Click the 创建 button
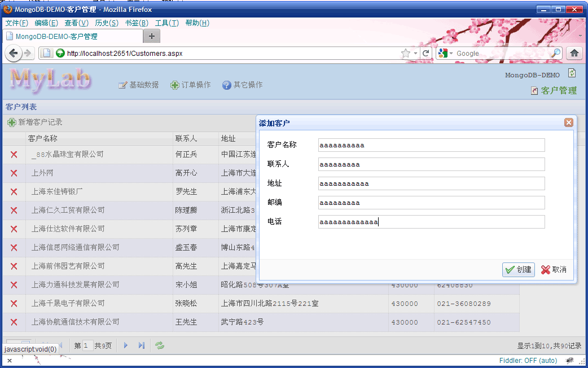The height and width of the screenshot is (368, 588). 519,270
